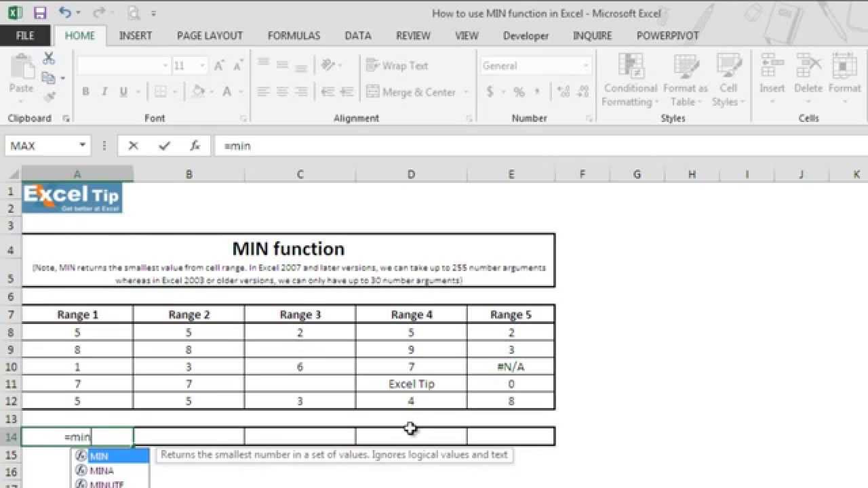868x488 pixels.
Task: Click the Save icon in quick access toolbar
Action: click(40, 13)
